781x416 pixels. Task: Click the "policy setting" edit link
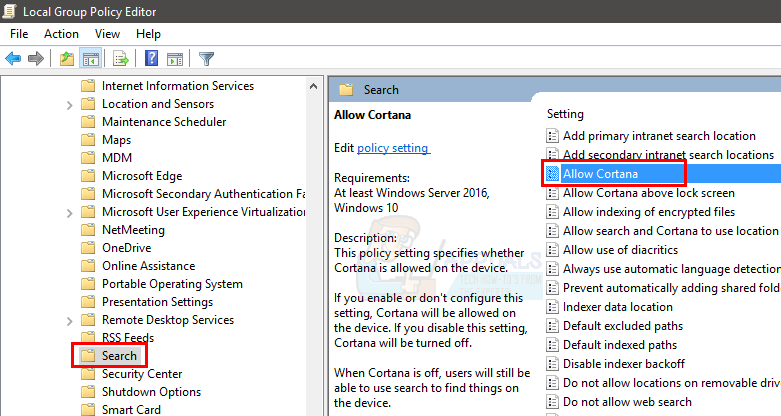point(393,148)
